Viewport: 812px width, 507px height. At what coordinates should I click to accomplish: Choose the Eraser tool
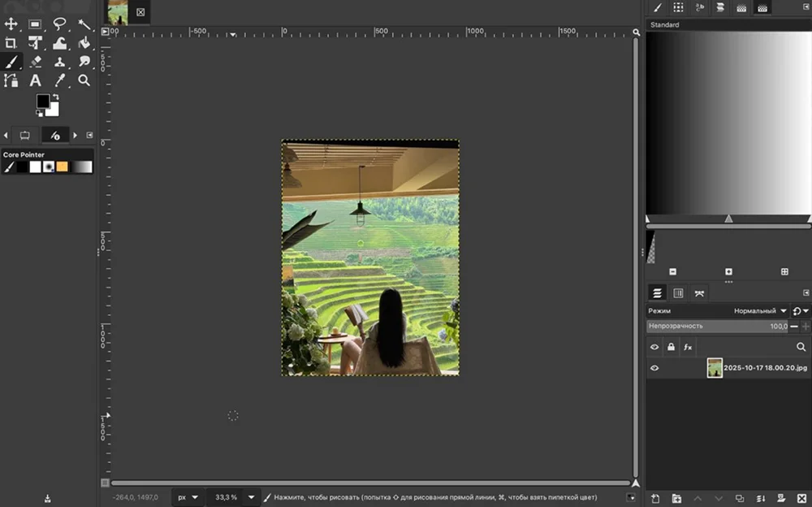36,62
